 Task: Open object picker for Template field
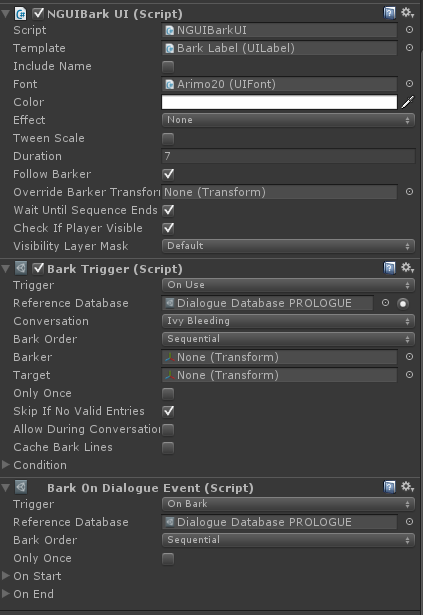[x=409, y=48]
